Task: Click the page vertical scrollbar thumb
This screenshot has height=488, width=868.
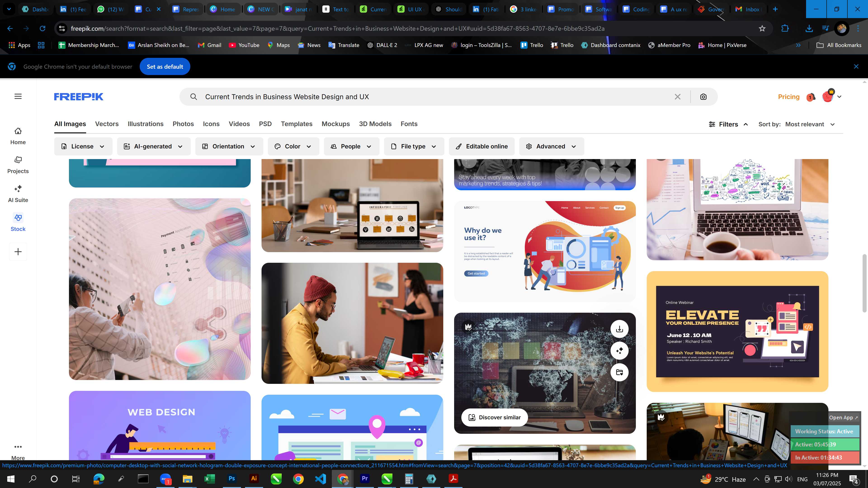Action: point(865,284)
